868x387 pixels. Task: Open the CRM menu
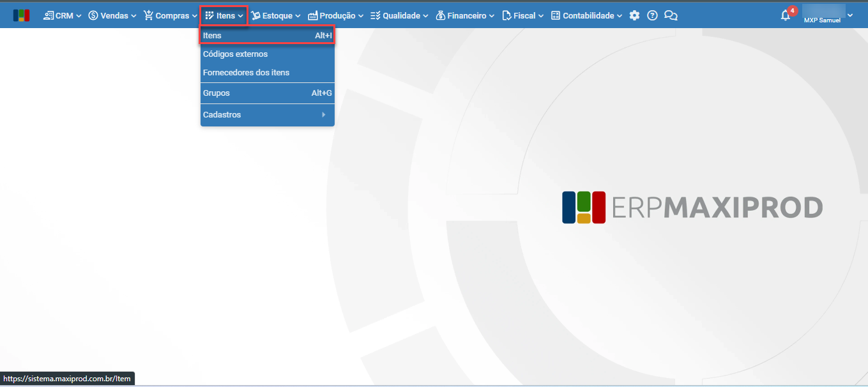click(63, 15)
